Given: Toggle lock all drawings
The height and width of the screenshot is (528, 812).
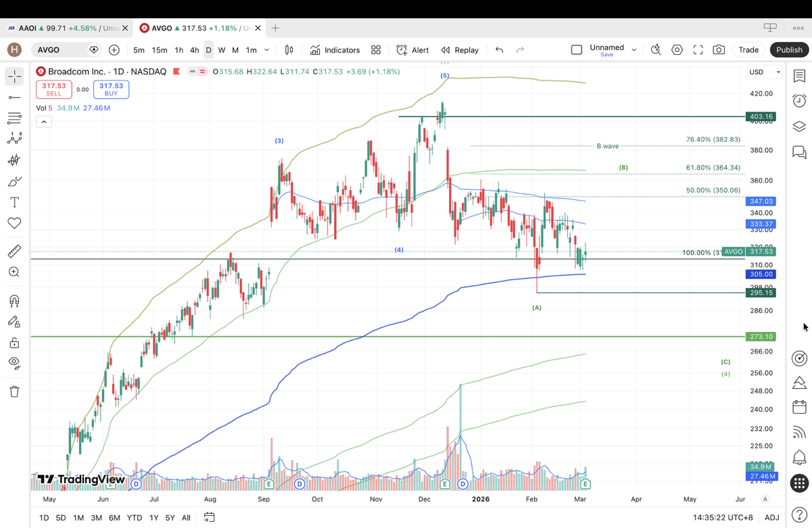Looking at the screenshot, I should click(14, 343).
